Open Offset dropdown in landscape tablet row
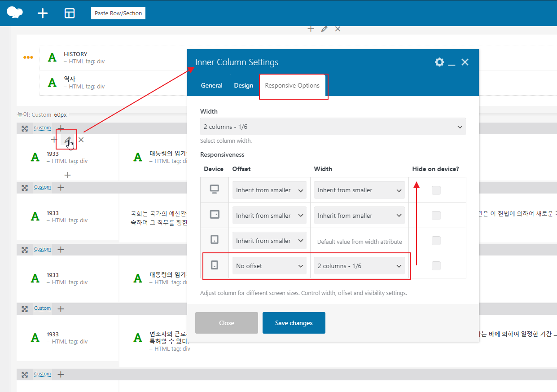The width and height of the screenshot is (557, 392). [x=269, y=216]
